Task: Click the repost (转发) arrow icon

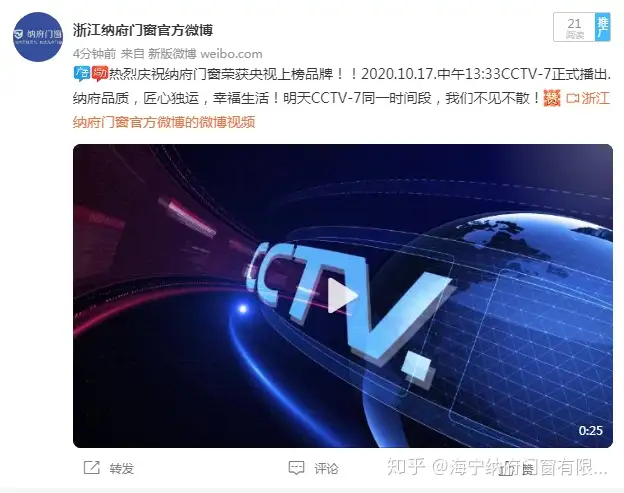Action: (92, 468)
